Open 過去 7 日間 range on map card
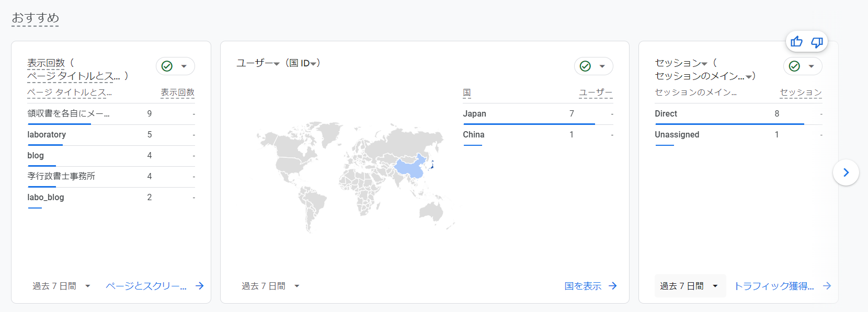The image size is (868, 312). pos(270,286)
